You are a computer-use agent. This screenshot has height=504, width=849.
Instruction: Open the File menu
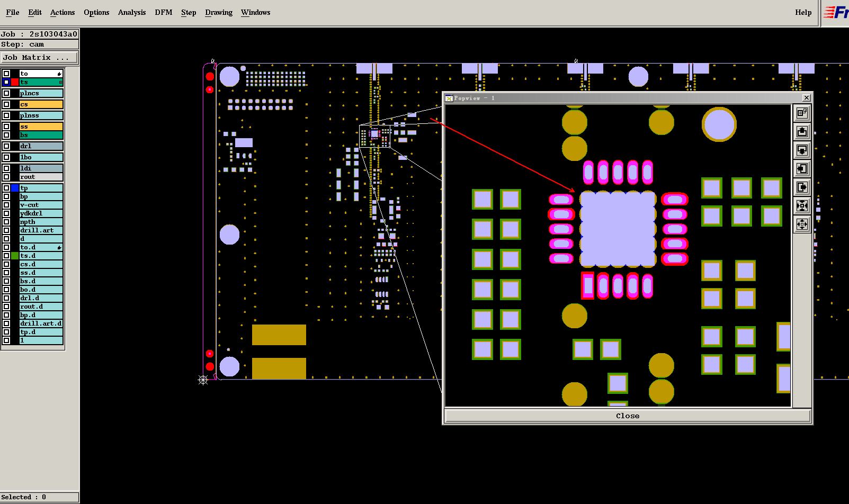click(x=12, y=12)
